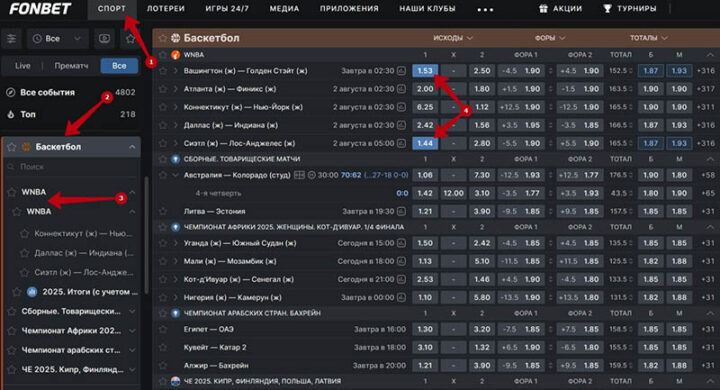Open the Приложения menu item
This screenshot has height=390, width=720.
point(349,9)
